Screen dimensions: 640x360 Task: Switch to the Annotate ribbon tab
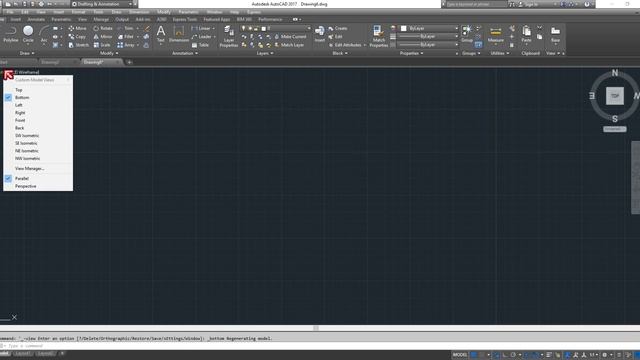coord(36,19)
